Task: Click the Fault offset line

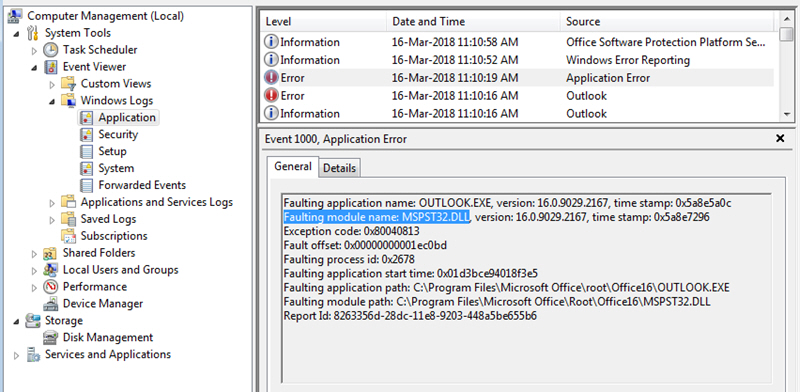Action: click(365, 246)
